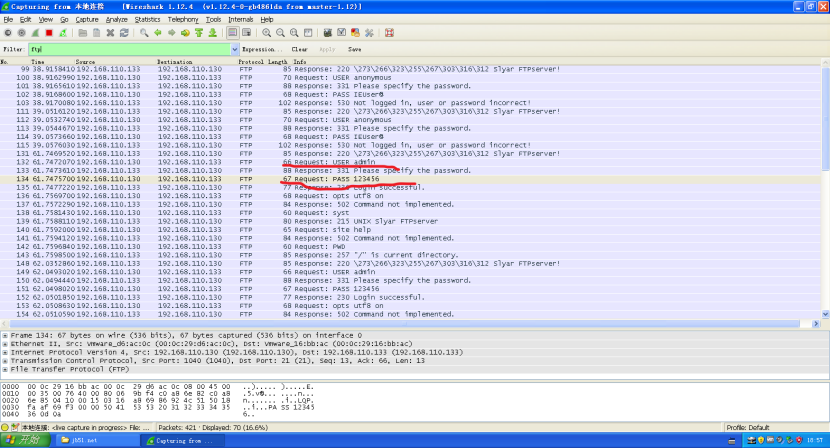The image size is (830, 448).
Task: Go to packet number icon
Action: [185, 33]
